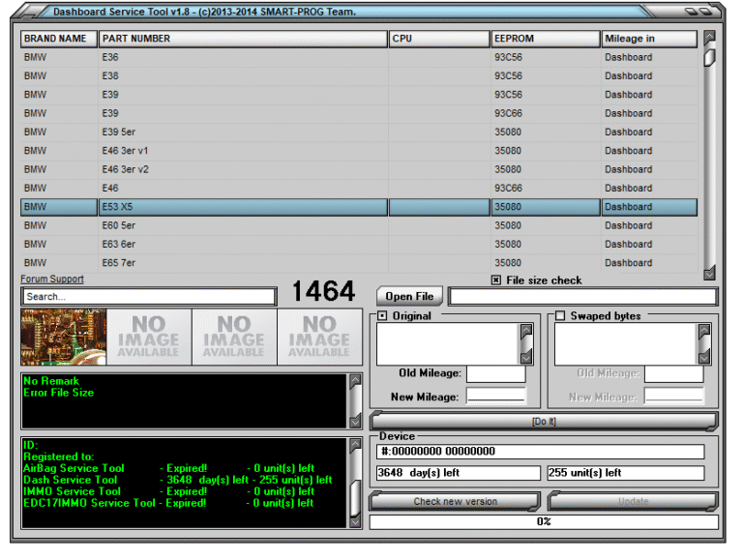Screen dimensions: 743x560
Task: Click the Dash Service Tool license line
Action: pyautogui.click(x=178, y=480)
